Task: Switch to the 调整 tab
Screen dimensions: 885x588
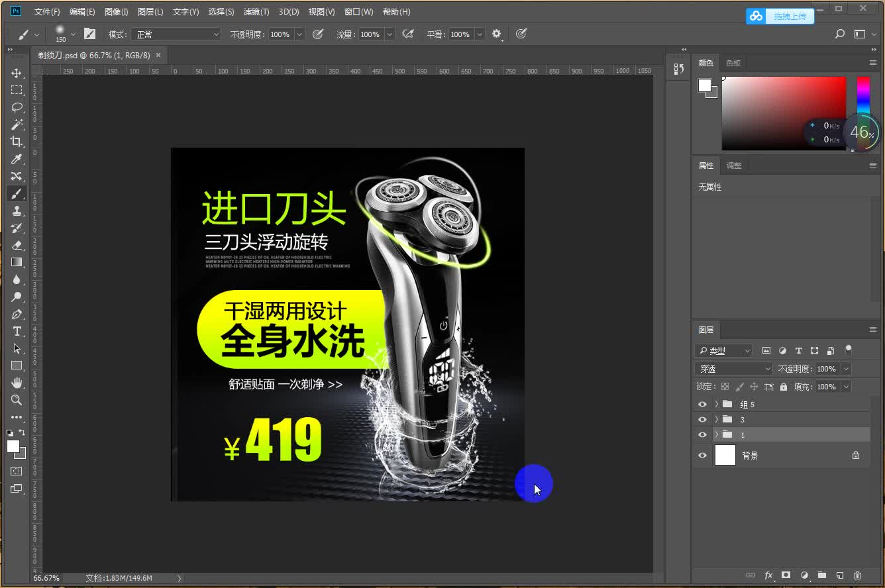Action: [734, 166]
